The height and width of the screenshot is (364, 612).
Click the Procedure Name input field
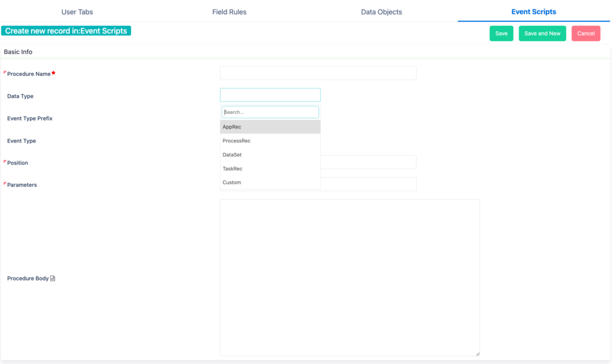click(x=318, y=73)
